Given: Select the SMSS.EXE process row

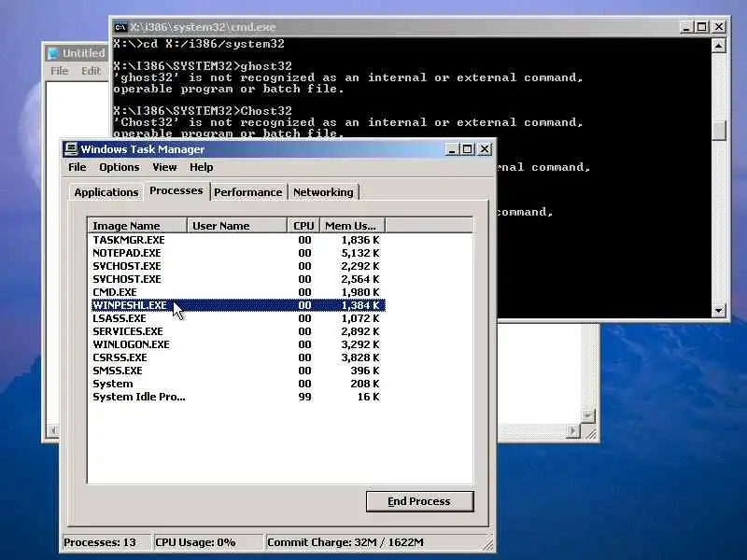Looking at the screenshot, I should coord(238,371).
